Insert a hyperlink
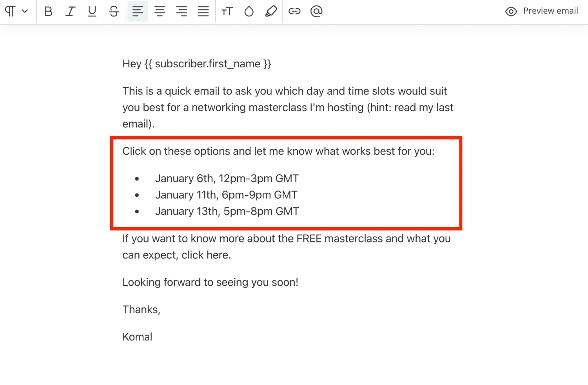Screen dimensions: 588x385 coord(294,11)
